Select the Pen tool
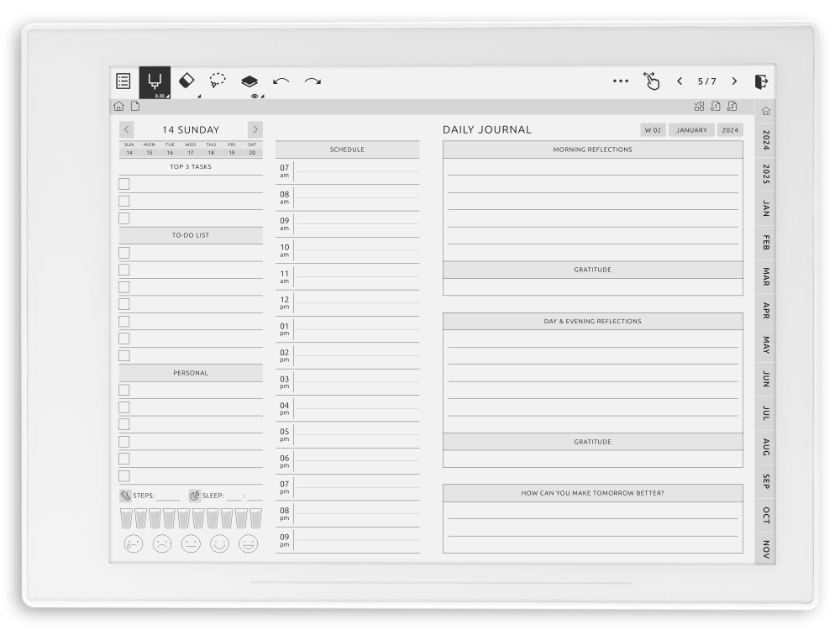The width and height of the screenshot is (840, 630). coord(155,78)
